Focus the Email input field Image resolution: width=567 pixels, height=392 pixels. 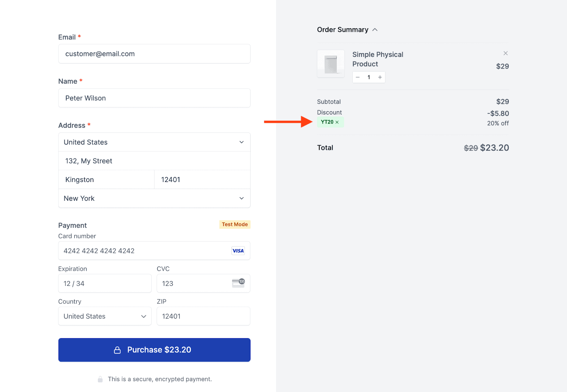[154, 54]
